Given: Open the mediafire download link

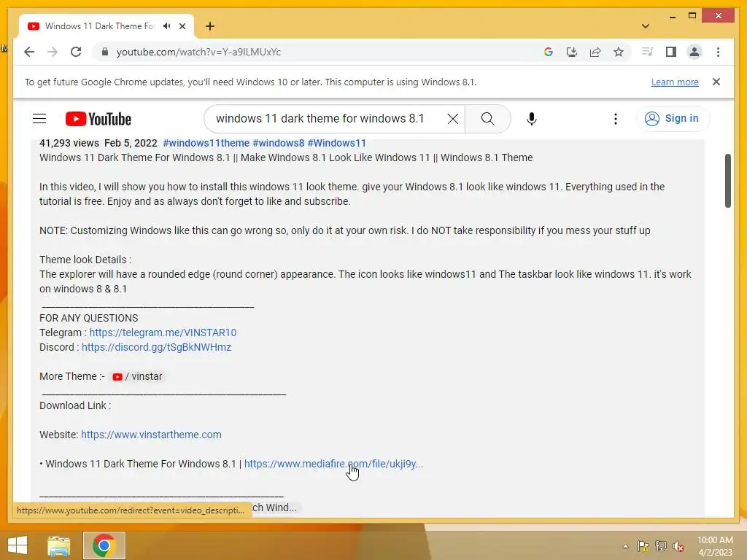Looking at the screenshot, I should pyautogui.click(x=333, y=464).
